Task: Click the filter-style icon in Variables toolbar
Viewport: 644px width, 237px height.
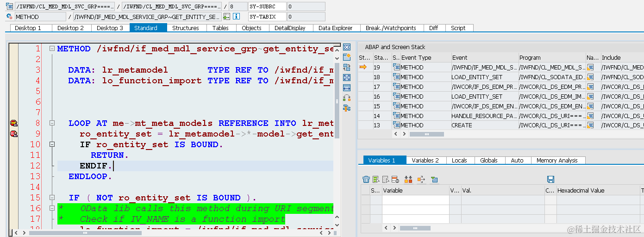Action: click(434, 180)
